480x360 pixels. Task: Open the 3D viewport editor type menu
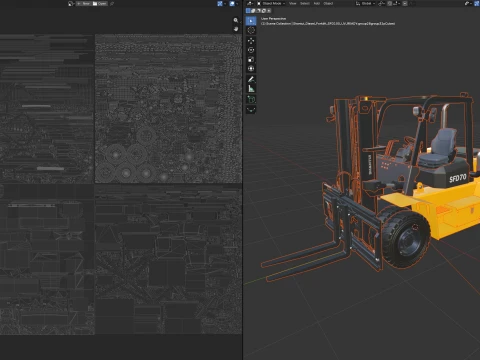coord(250,3)
